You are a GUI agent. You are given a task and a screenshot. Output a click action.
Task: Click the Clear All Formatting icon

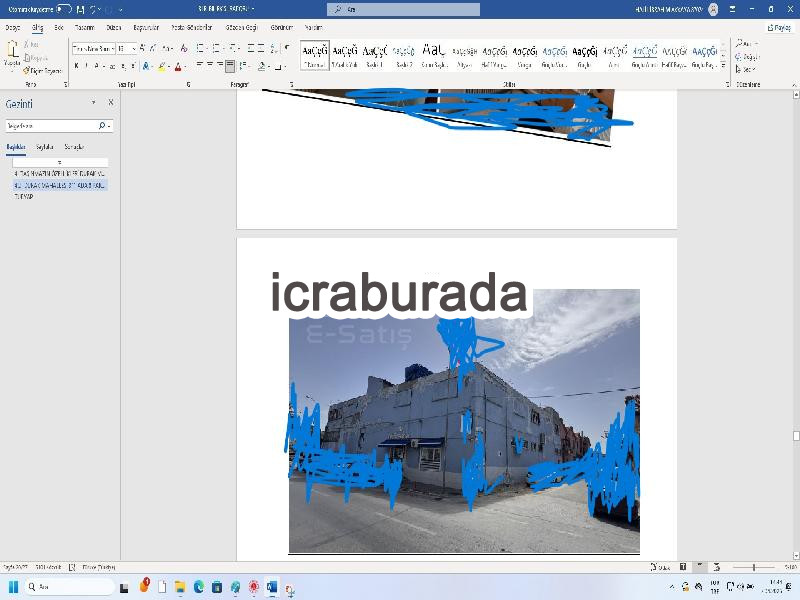[184, 48]
